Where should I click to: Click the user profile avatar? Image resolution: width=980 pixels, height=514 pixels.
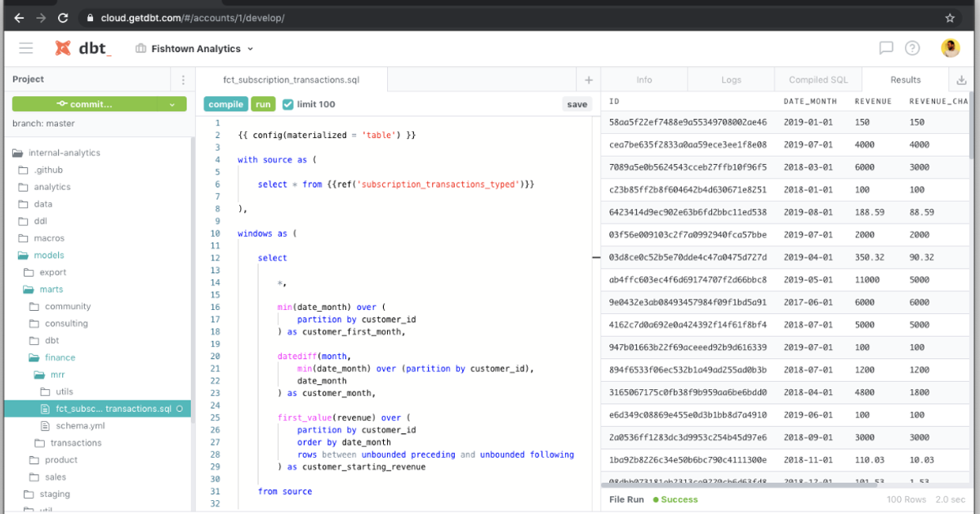950,47
